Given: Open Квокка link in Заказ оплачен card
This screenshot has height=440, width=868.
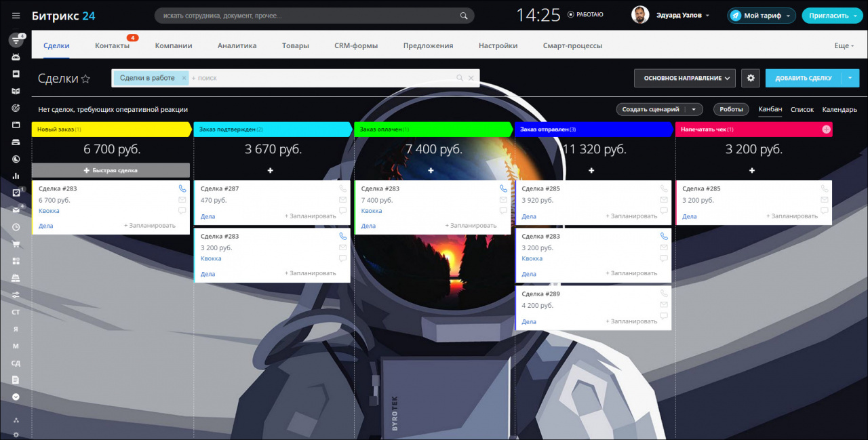Looking at the screenshot, I should point(372,211).
